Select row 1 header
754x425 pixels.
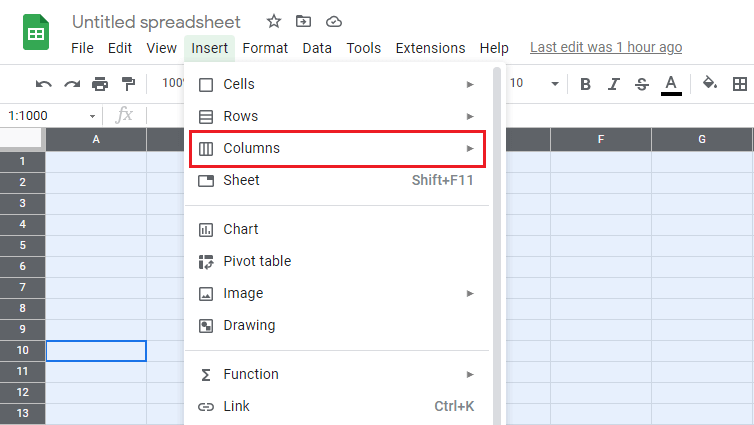pos(23,162)
